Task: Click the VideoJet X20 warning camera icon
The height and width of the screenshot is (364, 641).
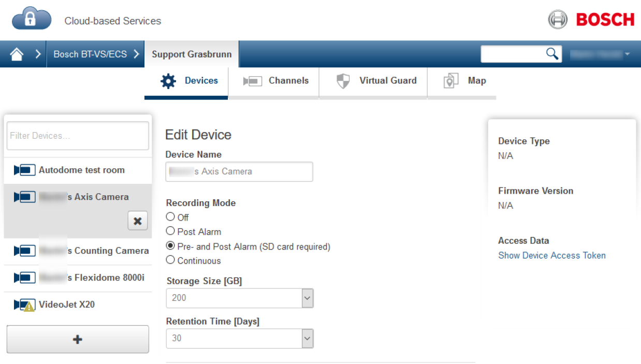Action: (25, 304)
